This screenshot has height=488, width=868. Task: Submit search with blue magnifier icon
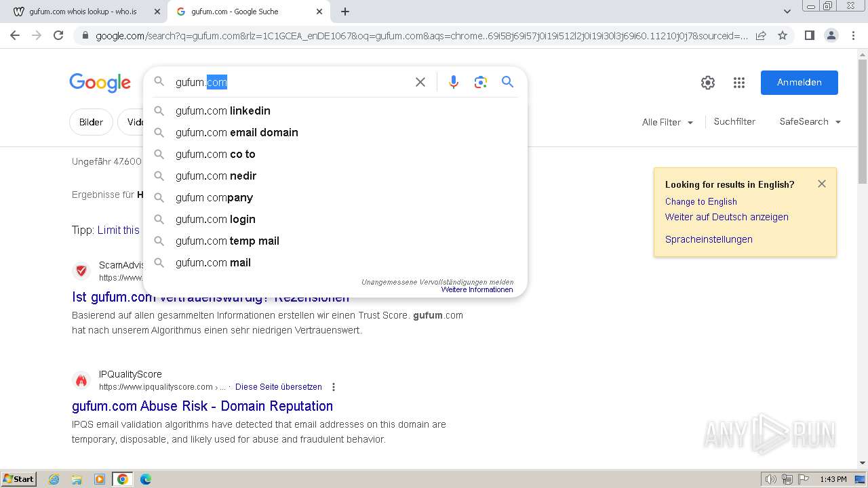coord(507,82)
